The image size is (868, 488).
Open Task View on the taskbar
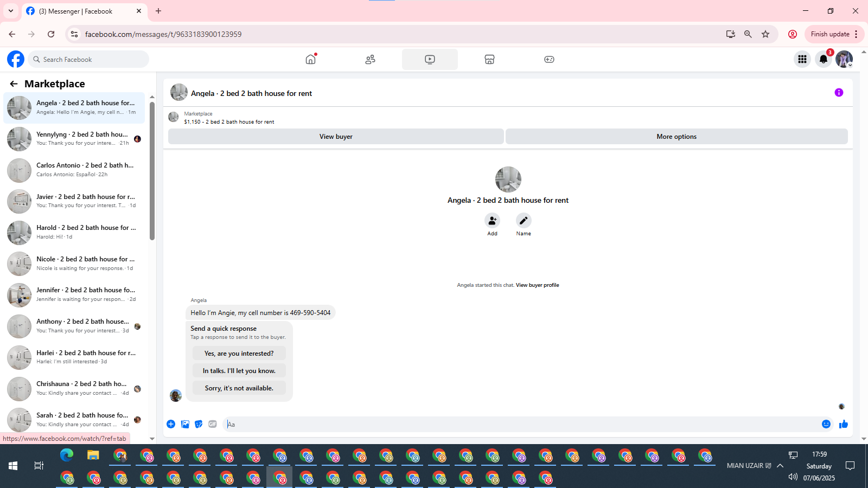(39, 466)
